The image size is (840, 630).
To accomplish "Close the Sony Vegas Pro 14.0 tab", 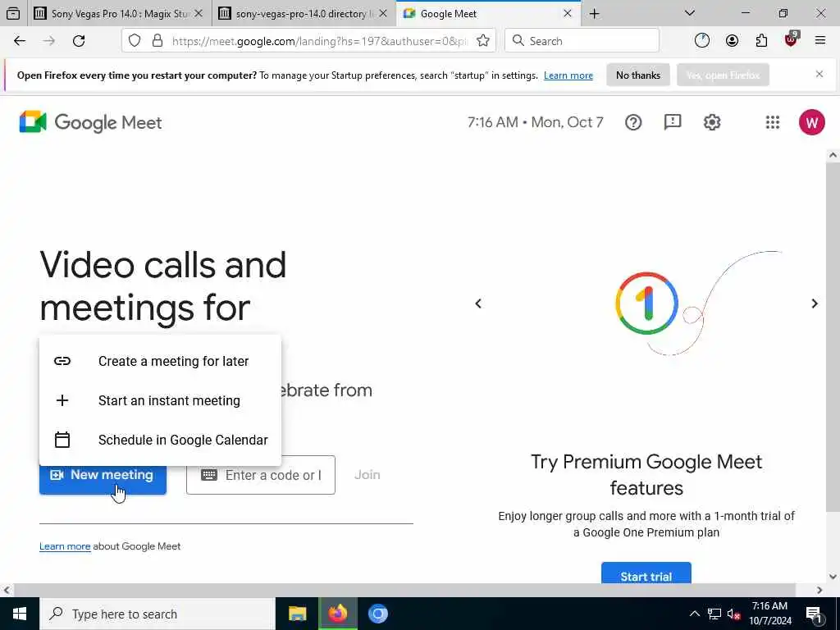I will pos(199,13).
